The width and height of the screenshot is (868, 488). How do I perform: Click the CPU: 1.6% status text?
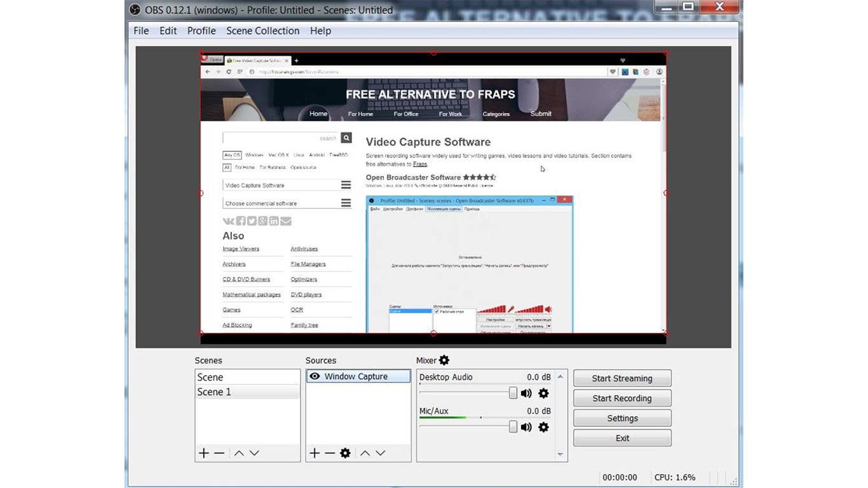(x=675, y=477)
